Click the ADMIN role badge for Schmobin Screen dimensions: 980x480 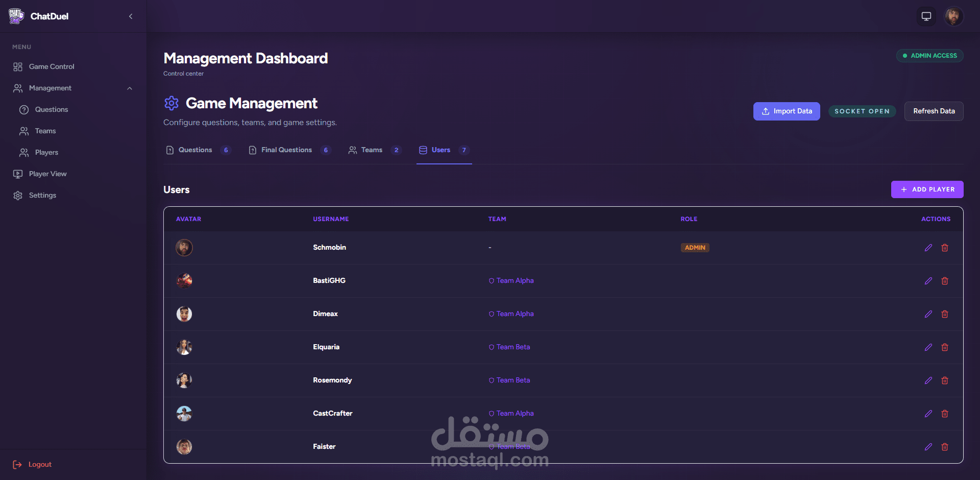click(695, 248)
